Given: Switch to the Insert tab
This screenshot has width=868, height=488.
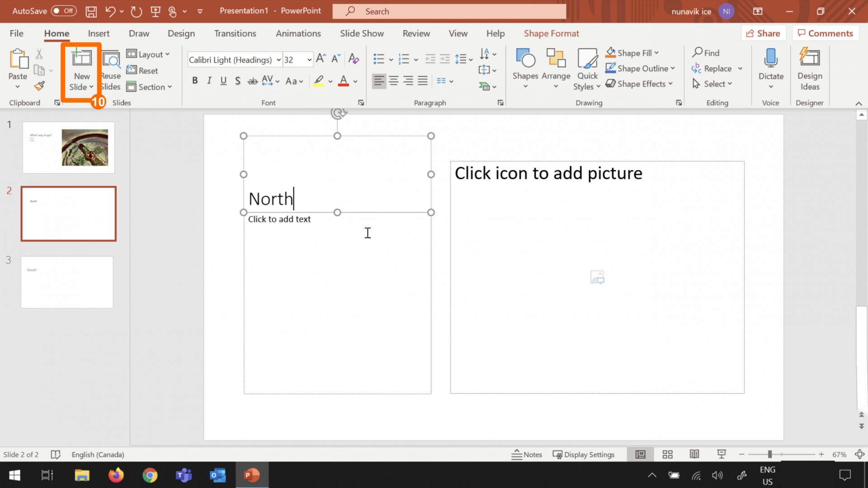Looking at the screenshot, I should click(99, 33).
